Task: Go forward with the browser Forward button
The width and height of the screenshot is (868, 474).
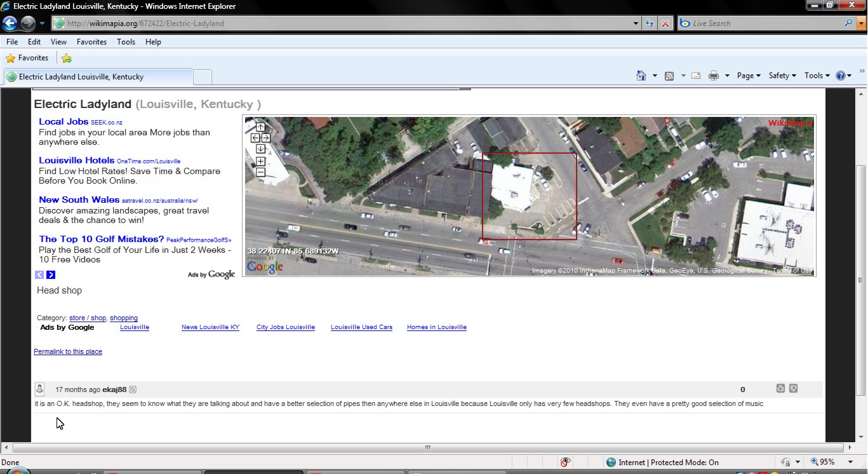Action: click(x=28, y=24)
